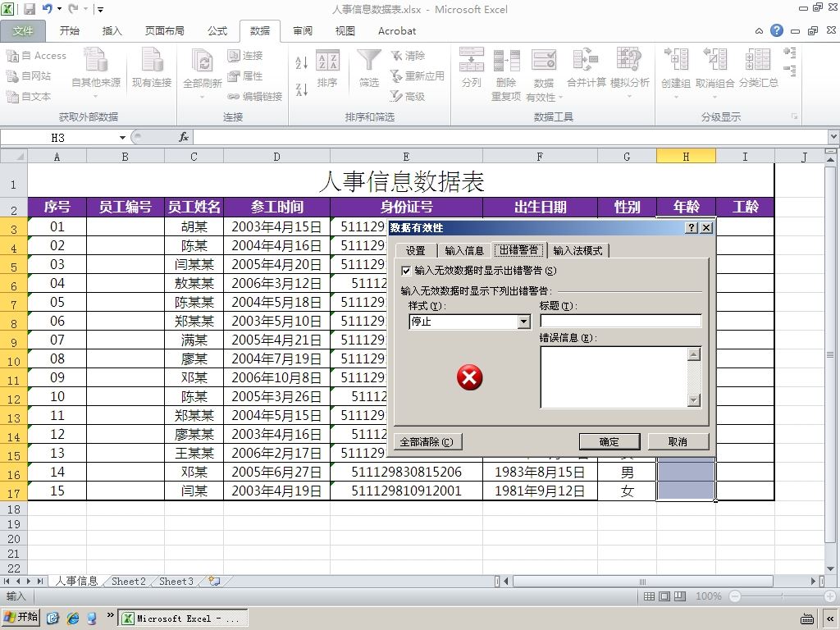Open Advanced filter (高级)
The height and width of the screenshot is (630, 840).
[409, 97]
